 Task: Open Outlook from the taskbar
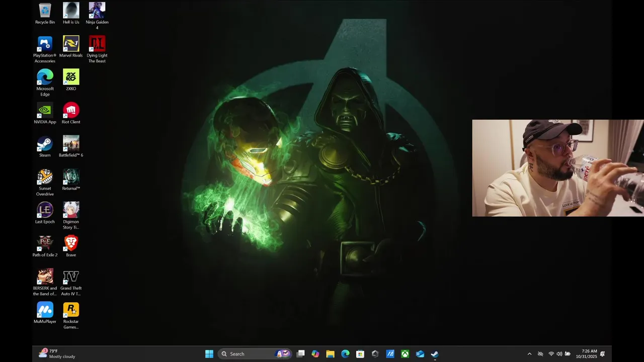[420, 354]
